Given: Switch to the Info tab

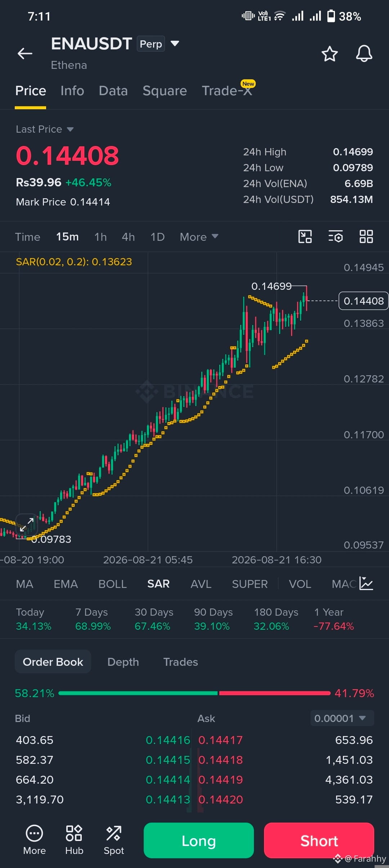Looking at the screenshot, I should click(72, 91).
